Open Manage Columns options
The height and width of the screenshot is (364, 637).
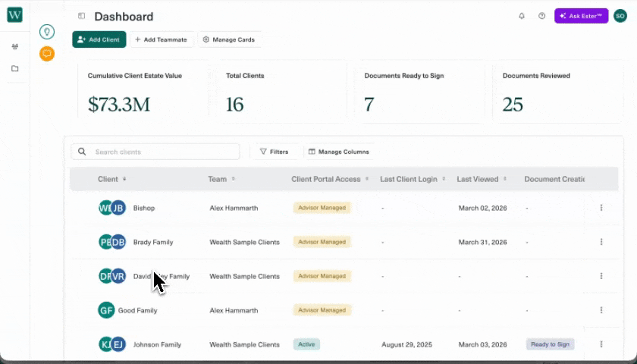coord(338,152)
